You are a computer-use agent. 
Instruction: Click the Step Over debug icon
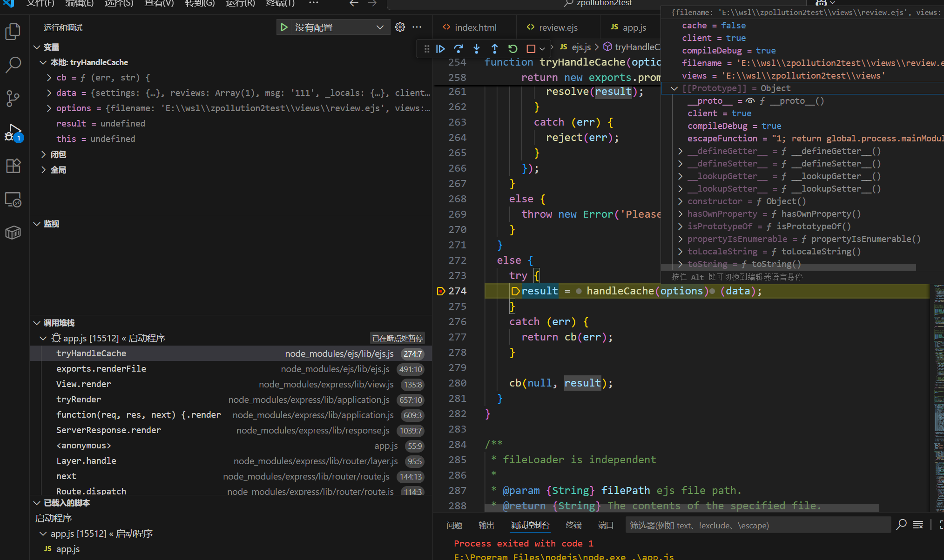click(x=459, y=48)
